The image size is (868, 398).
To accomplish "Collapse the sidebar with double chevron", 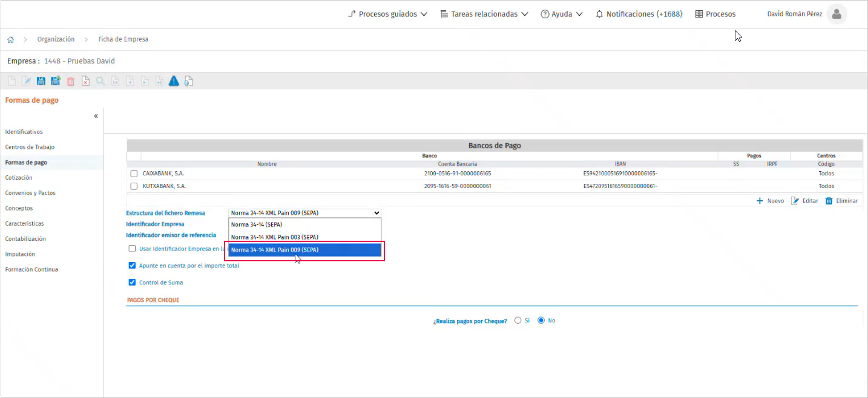I will (96, 116).
